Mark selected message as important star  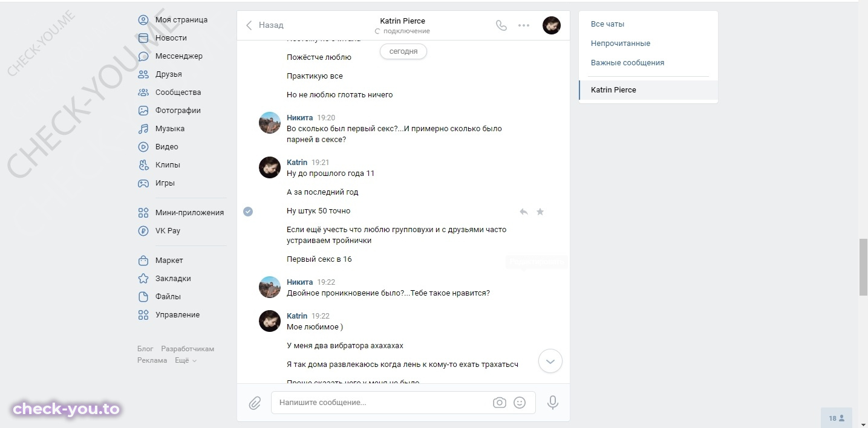540,212
